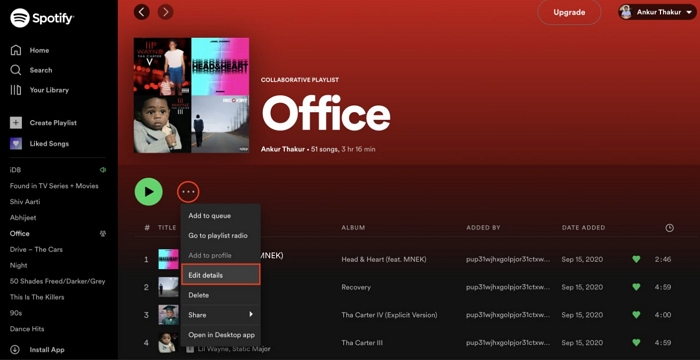Open 50 Shades Freed/Darker/Grey playlist
The width and height of the screenshot is (700, 360).
pos(58,281)
